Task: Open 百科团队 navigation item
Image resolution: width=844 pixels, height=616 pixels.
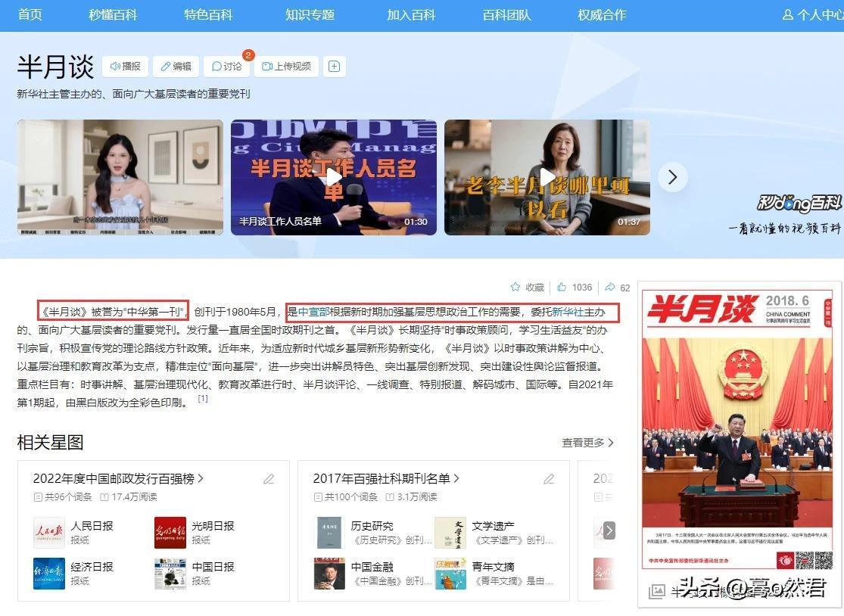Action: point(506,14)
